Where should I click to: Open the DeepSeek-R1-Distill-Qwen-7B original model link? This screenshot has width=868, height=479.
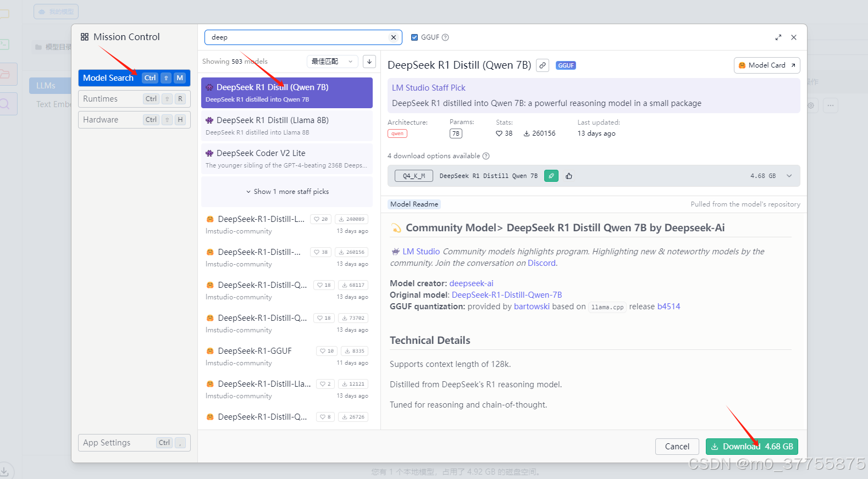[507, 295]
